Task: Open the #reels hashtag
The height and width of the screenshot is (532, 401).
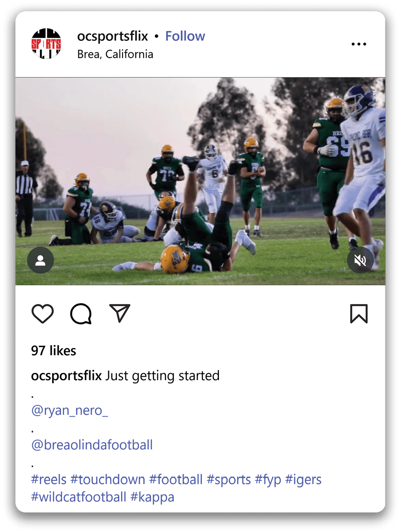Action: tap(49, 479)
